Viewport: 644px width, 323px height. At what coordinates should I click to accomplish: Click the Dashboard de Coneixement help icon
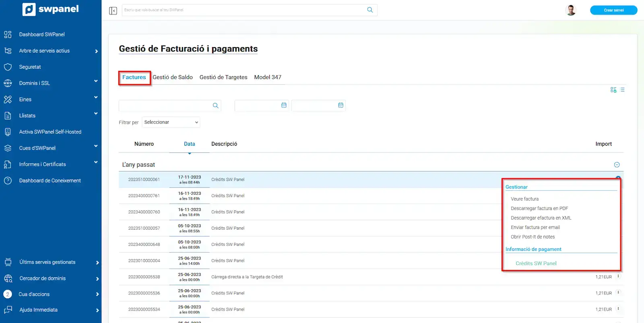tap(8, 181)
